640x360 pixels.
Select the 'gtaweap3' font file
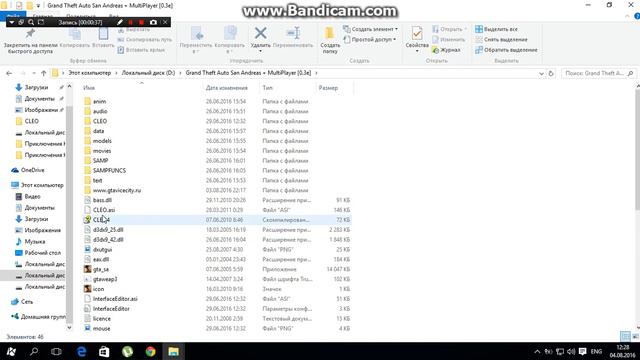pos(105,279)
